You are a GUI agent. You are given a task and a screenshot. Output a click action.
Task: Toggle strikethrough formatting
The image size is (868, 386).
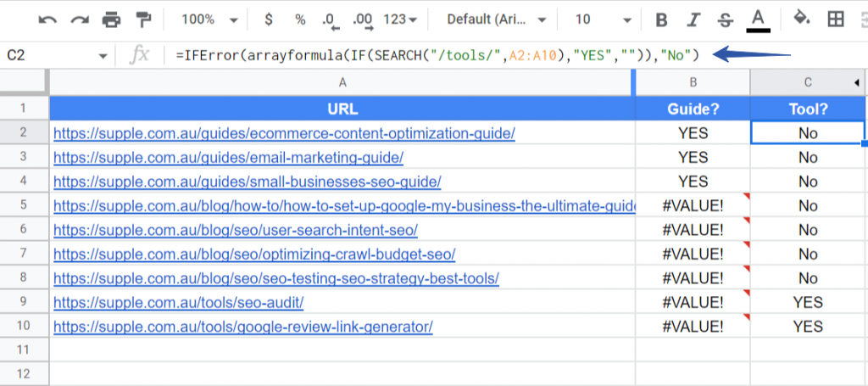725,20
